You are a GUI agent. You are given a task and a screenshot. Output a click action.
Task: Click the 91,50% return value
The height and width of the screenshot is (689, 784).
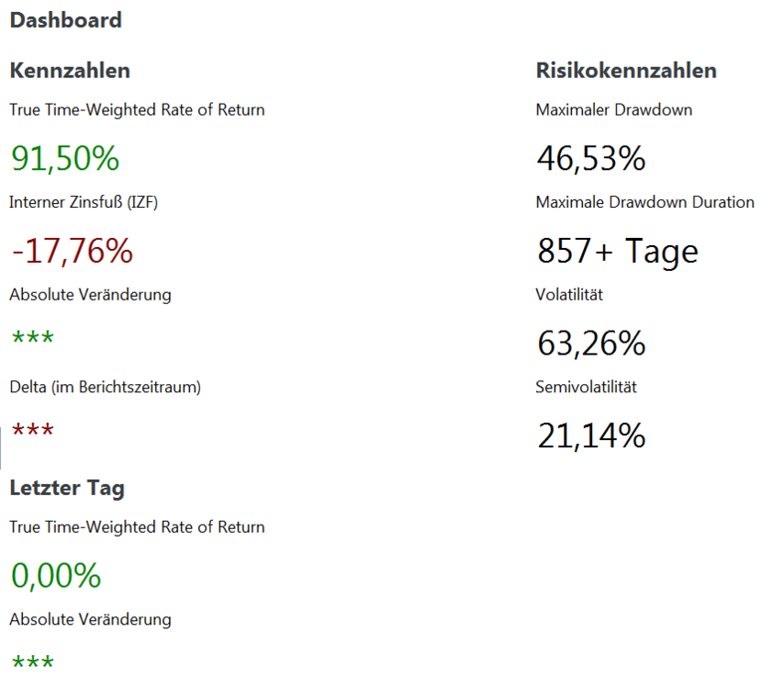(65, 159)
